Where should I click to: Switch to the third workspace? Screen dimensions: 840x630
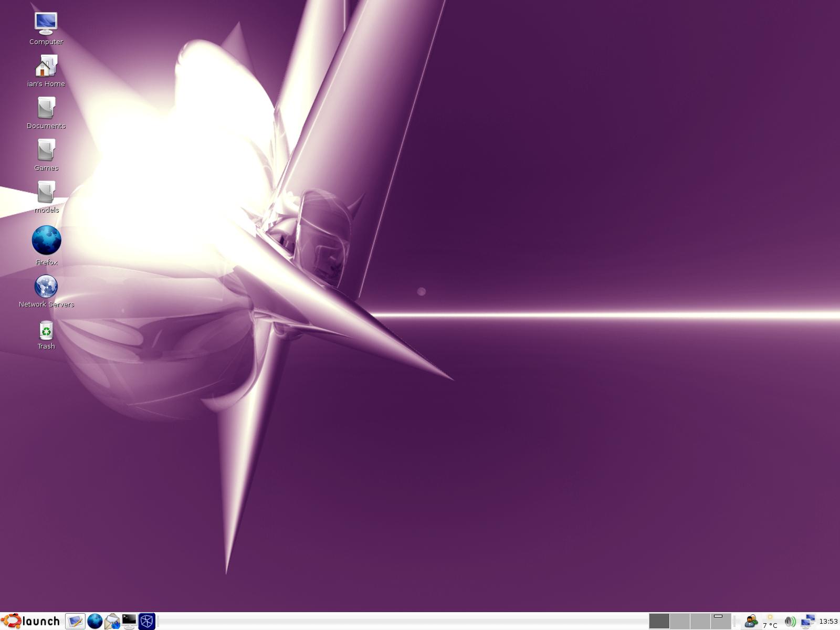pos(700,621)
